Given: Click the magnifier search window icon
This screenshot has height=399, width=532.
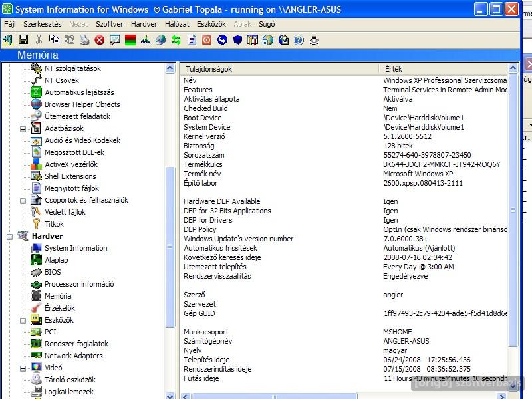Looking at the screenshot, I should (115, 40).
